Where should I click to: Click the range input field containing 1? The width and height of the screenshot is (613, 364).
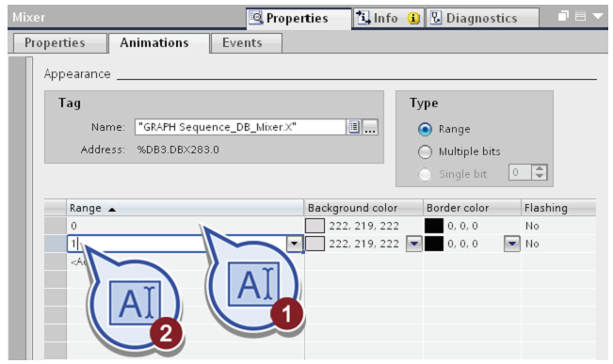pos(177,245)
